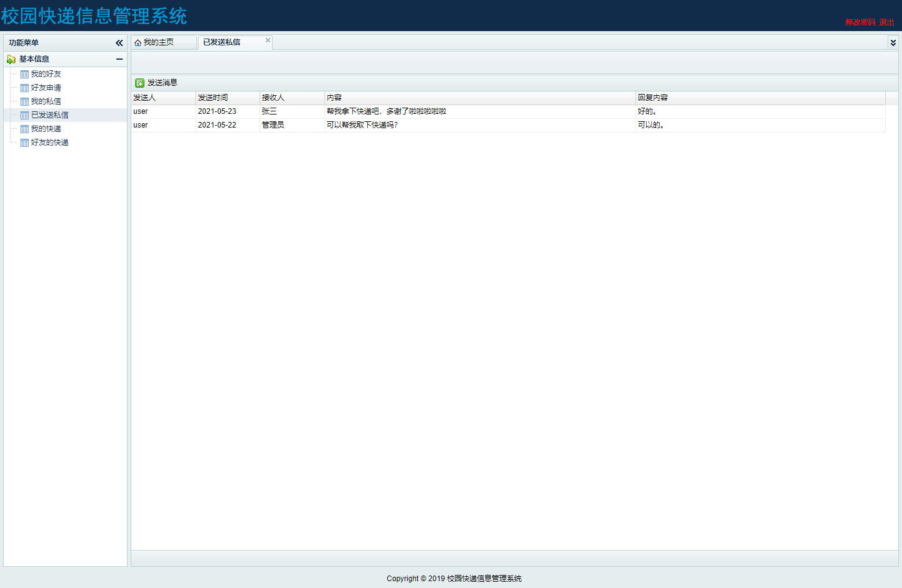Click the table icon next to 我的快递

[24, 129]
